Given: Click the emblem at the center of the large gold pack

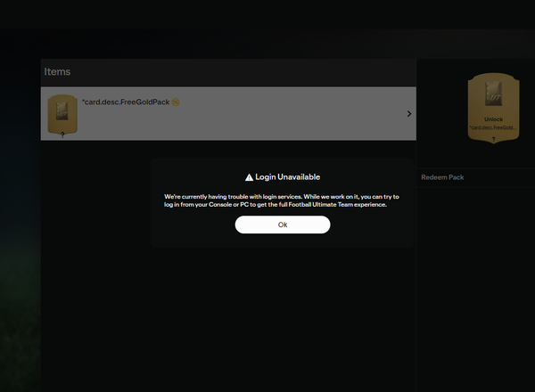Looking at the screenshot, I should click(493, 93).
